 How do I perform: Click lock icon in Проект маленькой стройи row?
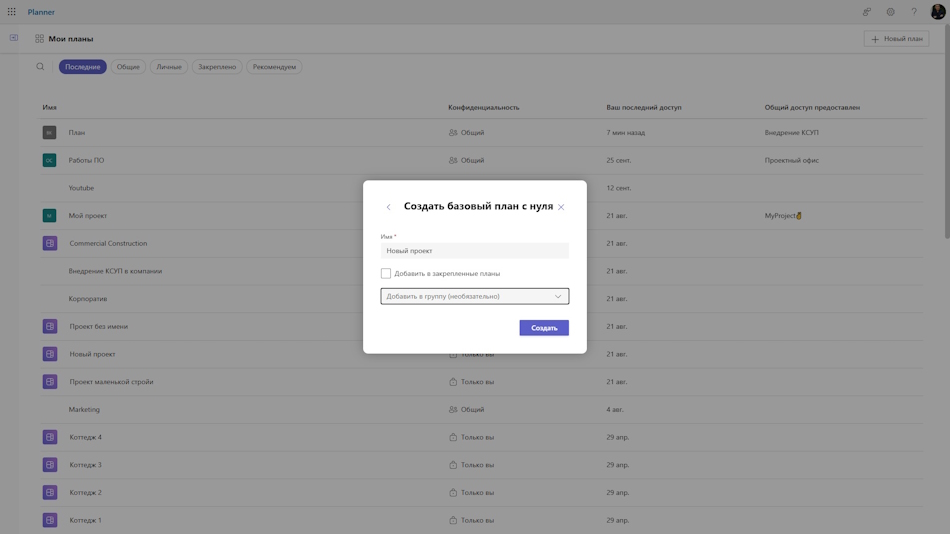[453, 382]
